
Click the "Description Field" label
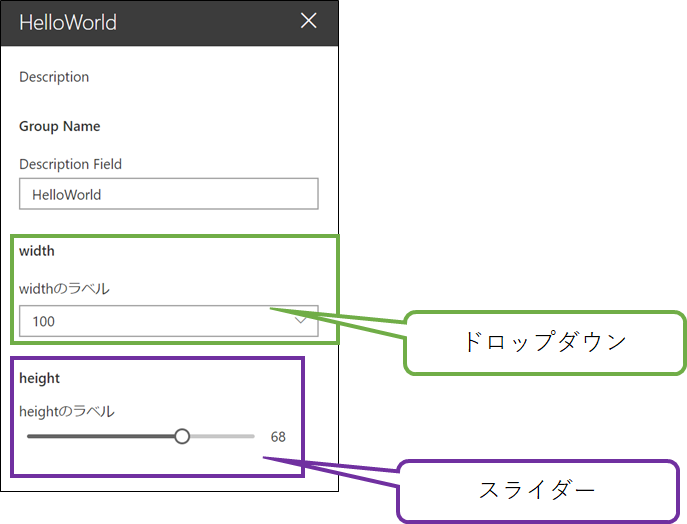pyautogui.click(x=71, y=164)
